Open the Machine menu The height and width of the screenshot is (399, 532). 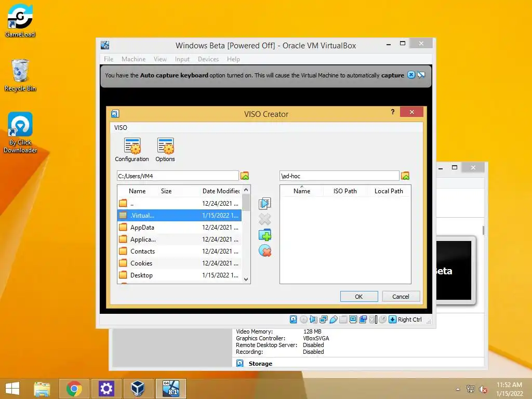134,59
